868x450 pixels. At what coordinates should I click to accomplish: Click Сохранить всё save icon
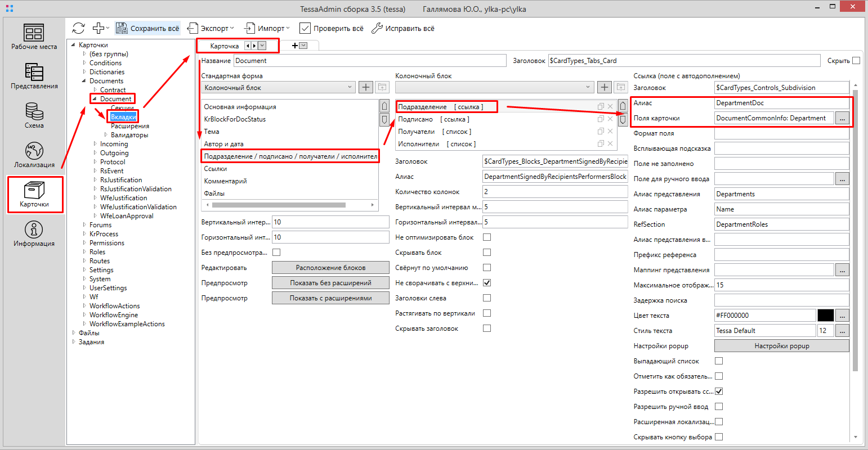pos(122,28)
